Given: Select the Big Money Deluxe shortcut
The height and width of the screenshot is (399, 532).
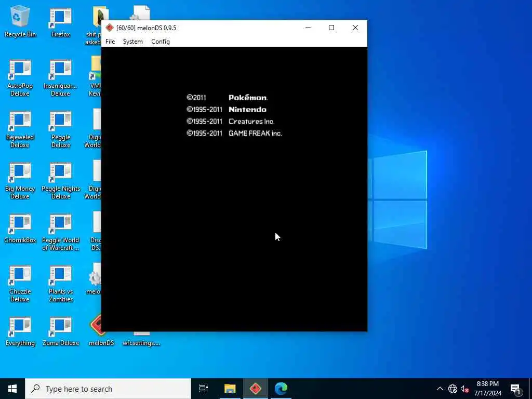Looking at the screenshot, I should [20, 181].
